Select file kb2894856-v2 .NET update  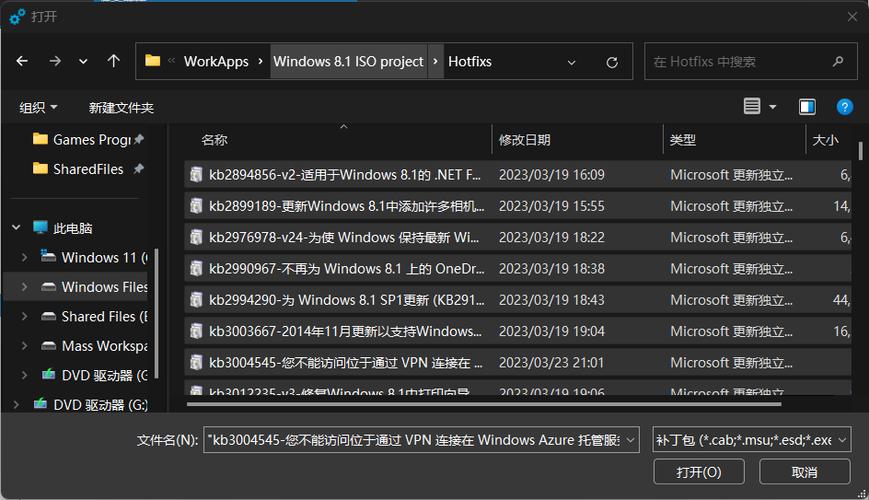click(x=518, y=175)
